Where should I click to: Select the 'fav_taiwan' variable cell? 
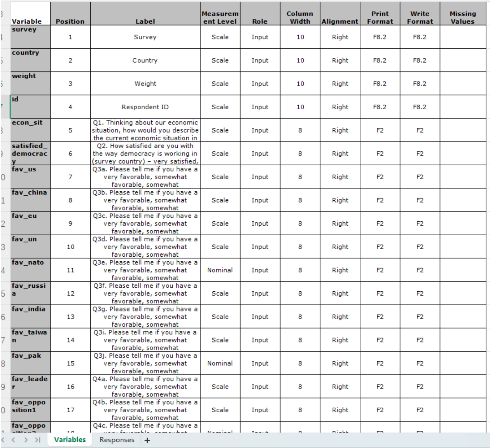click(x=30, y=340)
